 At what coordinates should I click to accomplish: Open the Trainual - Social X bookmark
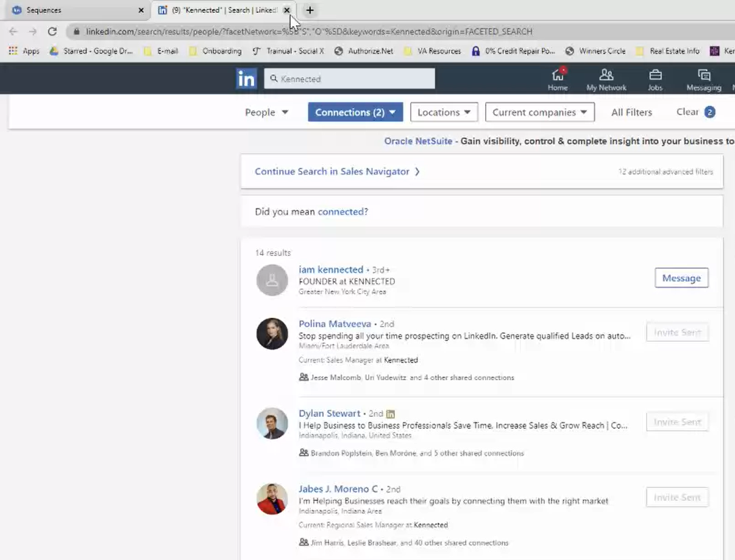click(288, 51)
